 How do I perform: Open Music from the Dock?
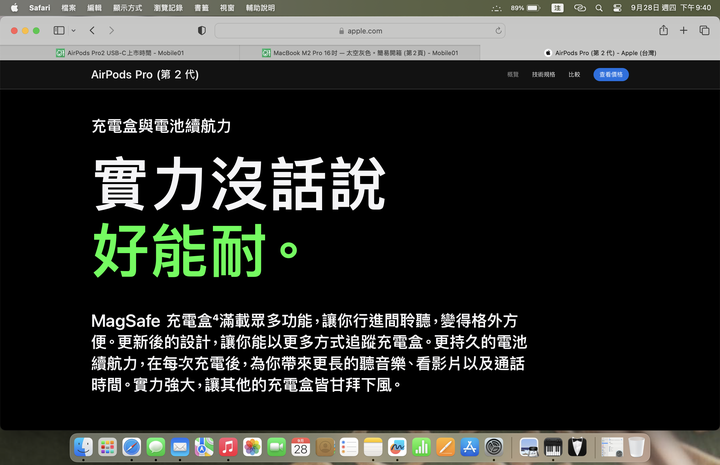[228, 447]
